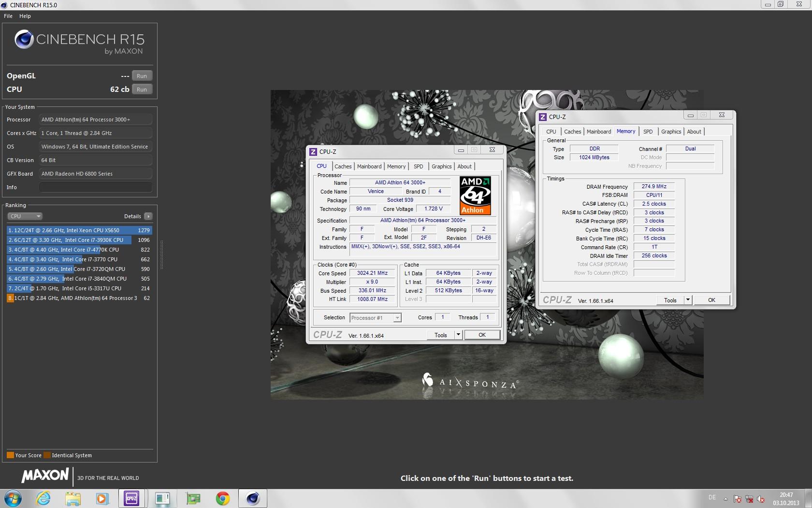Switch to Mainboard tab in CPU-Z CPU window
Viewport: 812px width, 508px height.
point(369,166)
